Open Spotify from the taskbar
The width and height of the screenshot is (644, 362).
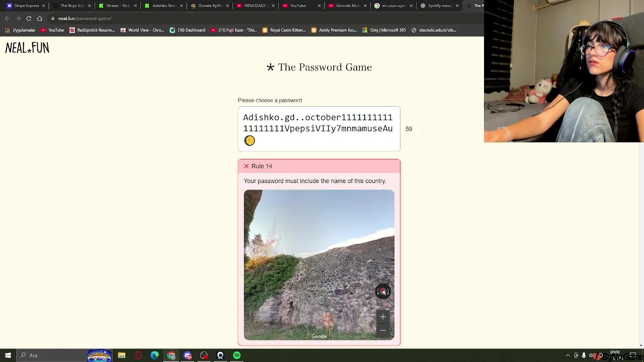click(x=237, y=355)
